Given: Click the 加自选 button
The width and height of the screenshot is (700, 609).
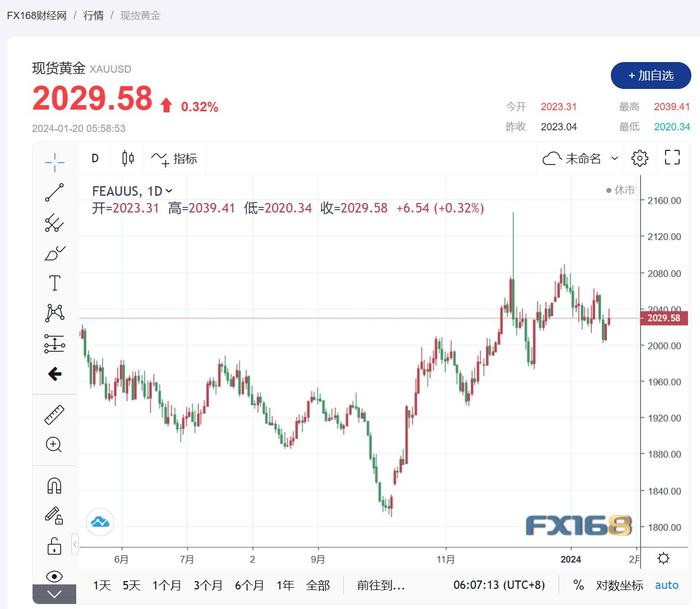Looking at the screenshot, I should [650, 75].
